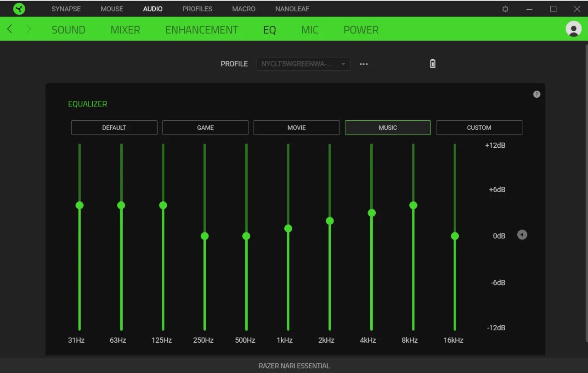This screenshot has width=588, height=373.
Task: Click the 250Hz slider handle
Action: (x=204, y=236)
